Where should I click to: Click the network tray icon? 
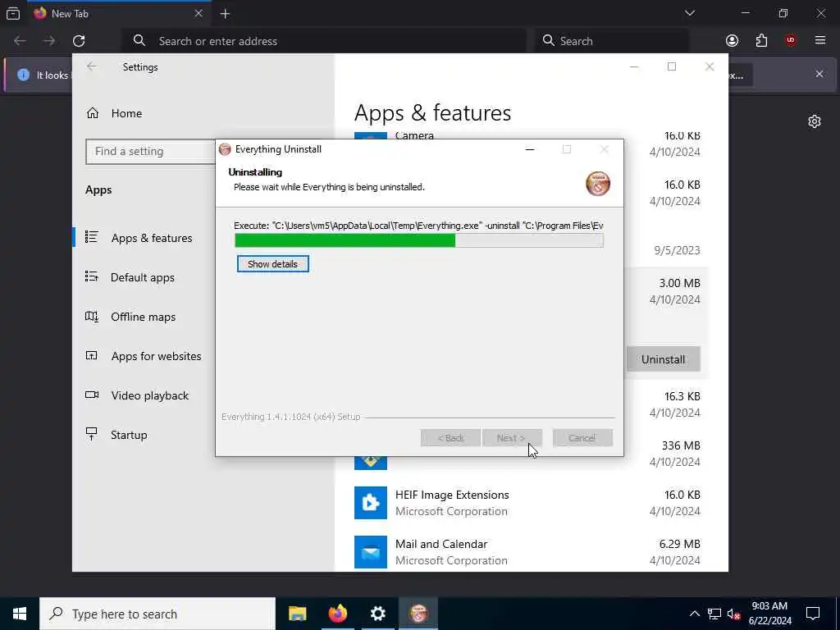pos(714,614)
